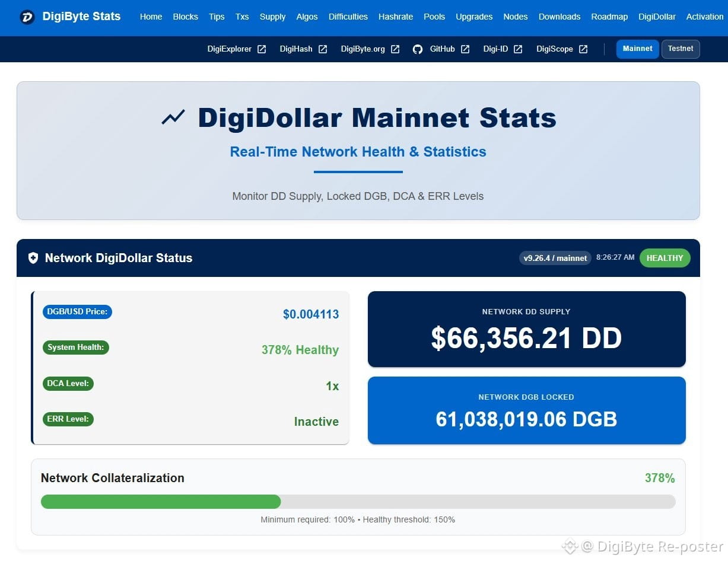Click the DGB/USD Price label badge
728x561 pixels.
(77, 311)
